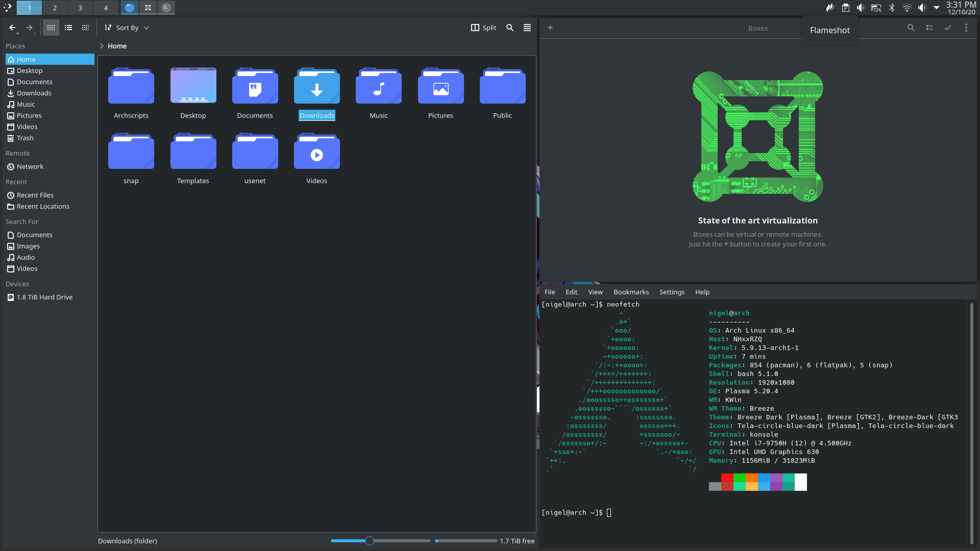The height and width of the screenshot is (551, 980).
Task: Search for Documents in sidebar
Action: click(x=50, y=235)
